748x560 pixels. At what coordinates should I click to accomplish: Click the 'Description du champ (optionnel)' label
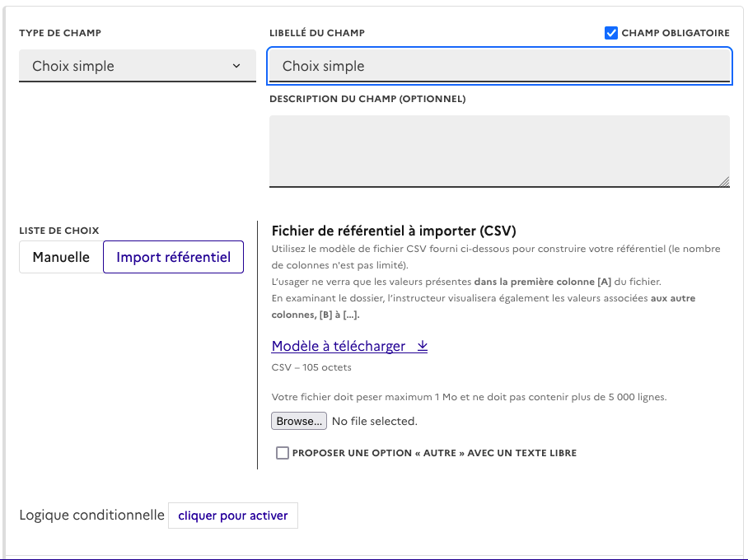coord(367,99)
